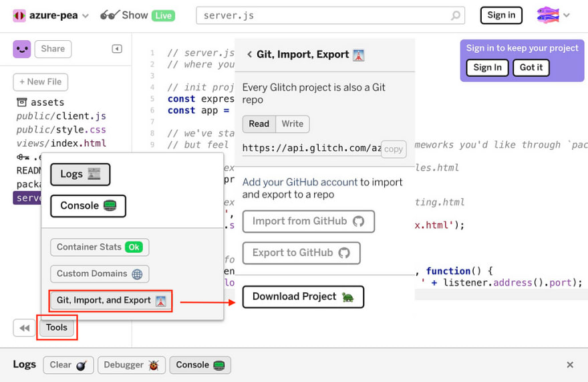Click Sign in in top bar
Image resolution: width=588 pixels, height=382 pixels.
point(501,15)
